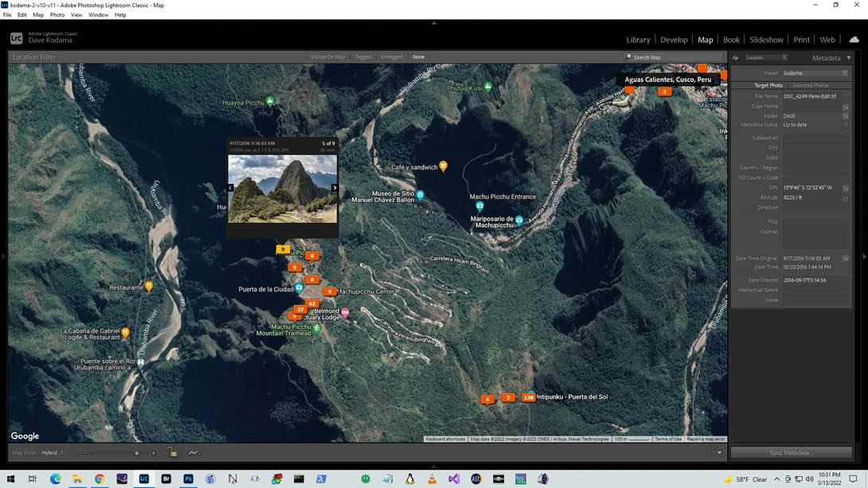Open the File menu
Image resolution: width=868 pixels, height=488 pixels.
pyautogui.click(x=7, y=15)
